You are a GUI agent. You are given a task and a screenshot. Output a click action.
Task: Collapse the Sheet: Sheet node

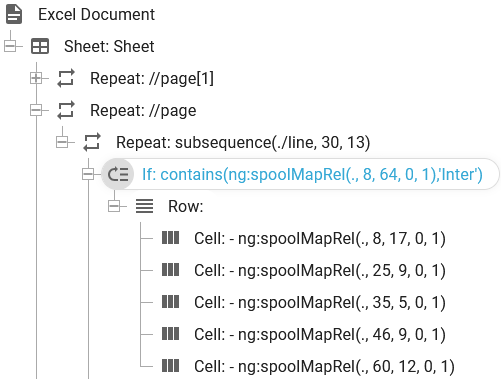point(10,46)
